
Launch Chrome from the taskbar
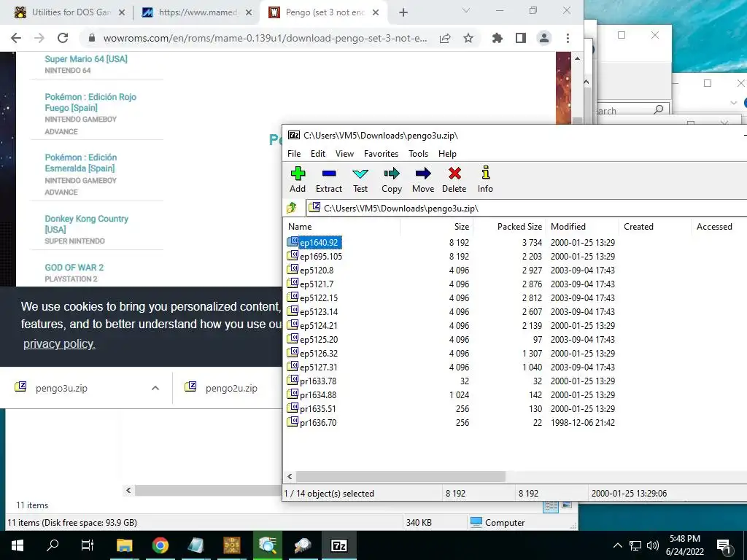click(160, 545)
